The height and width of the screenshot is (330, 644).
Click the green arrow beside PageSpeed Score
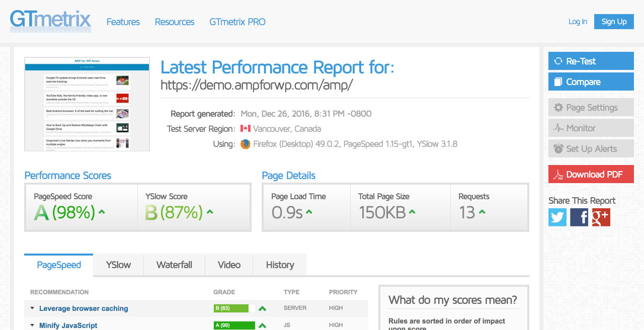pos(102,212)
